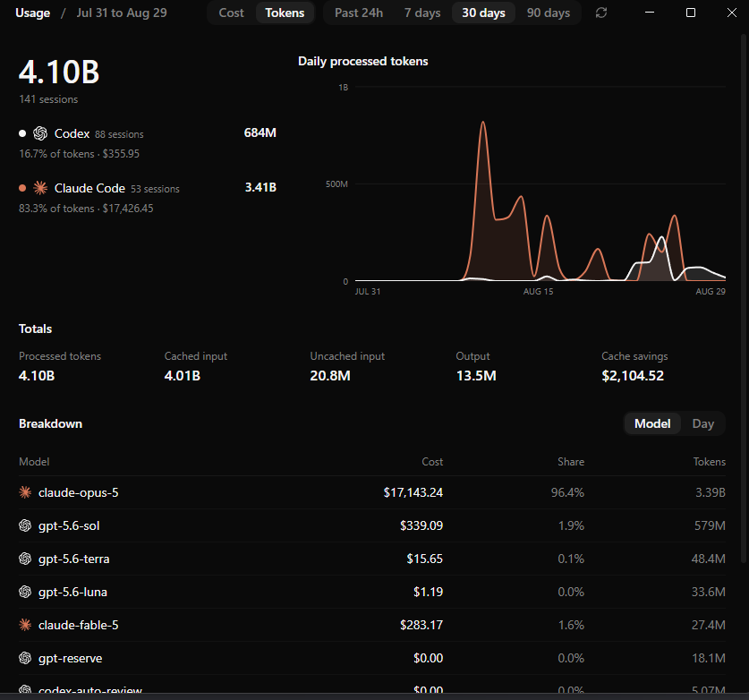Click the 18.1M tokens cell
Image resolution: width=749 pixels, height=700 pixels.
(709, 659)
